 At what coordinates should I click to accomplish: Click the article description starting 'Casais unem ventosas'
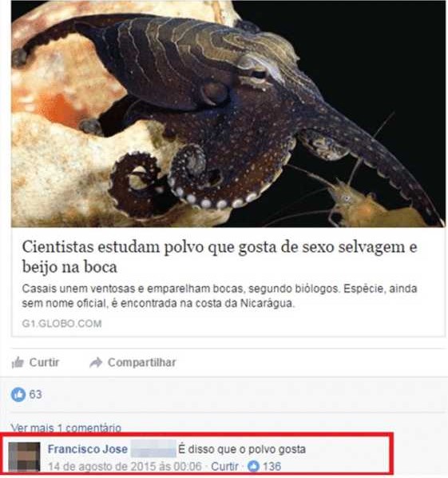220,296
